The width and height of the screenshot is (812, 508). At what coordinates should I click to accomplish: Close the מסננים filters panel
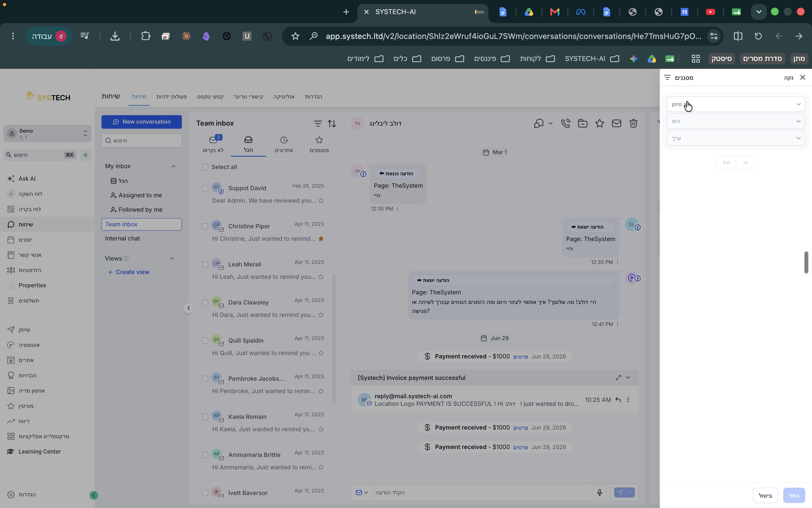click(803, 77)
